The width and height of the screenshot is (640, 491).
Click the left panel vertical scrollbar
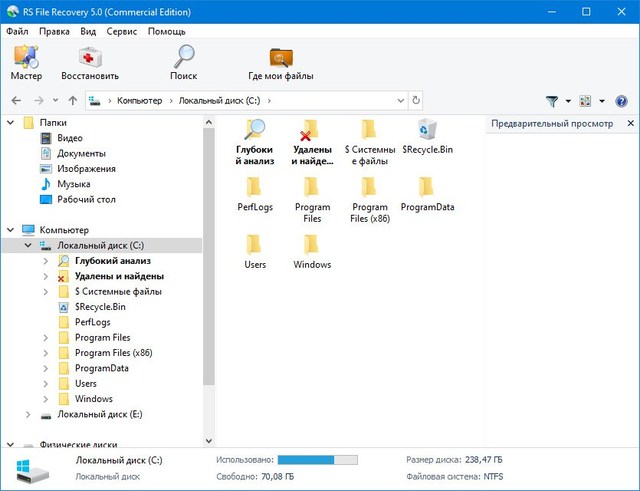point(208,250)
